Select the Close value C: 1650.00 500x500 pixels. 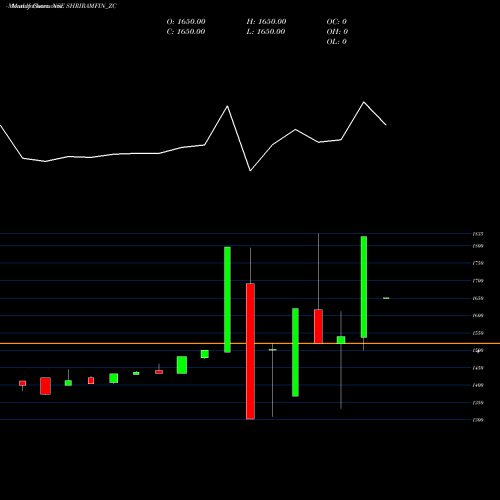pyautogui.click(x=186, y=32)
